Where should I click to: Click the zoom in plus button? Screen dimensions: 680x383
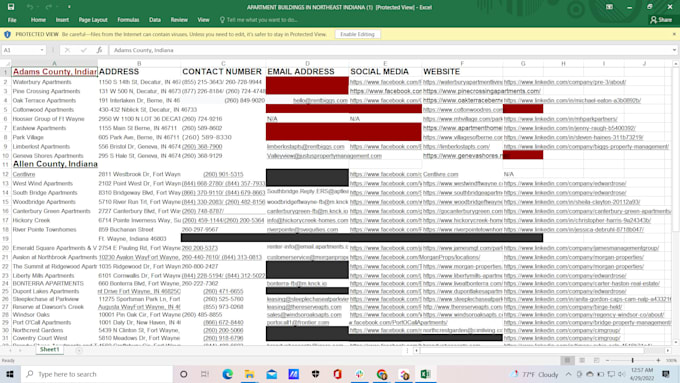pos(658,360)
